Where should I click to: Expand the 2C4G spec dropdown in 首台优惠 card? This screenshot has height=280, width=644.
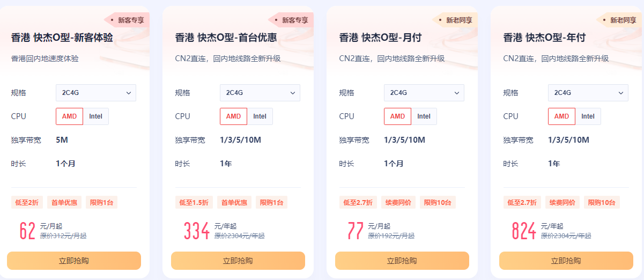260,93
